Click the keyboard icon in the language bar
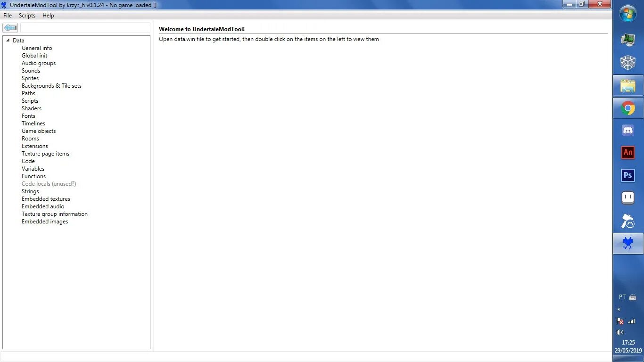Screen dimensions: 644x362 point(633,297)
